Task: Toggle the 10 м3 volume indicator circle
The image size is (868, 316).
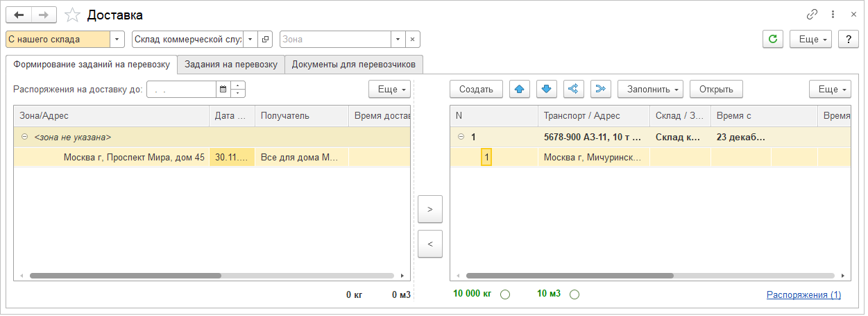Action: [x=574, y=294]
